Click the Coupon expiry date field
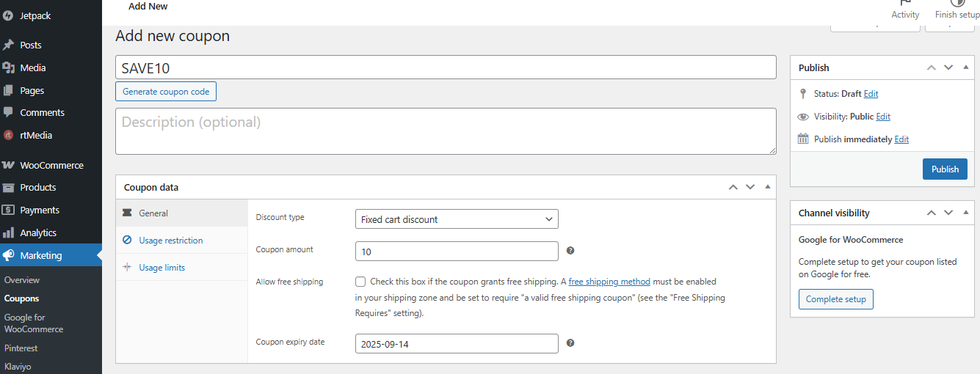This screenshot has height=374, width=980. click(457, 343)
